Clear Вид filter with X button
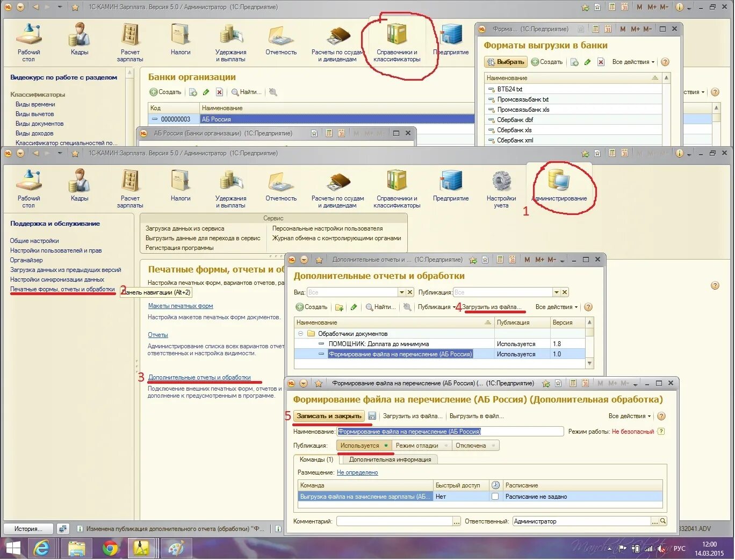 (x=410, y=292)
